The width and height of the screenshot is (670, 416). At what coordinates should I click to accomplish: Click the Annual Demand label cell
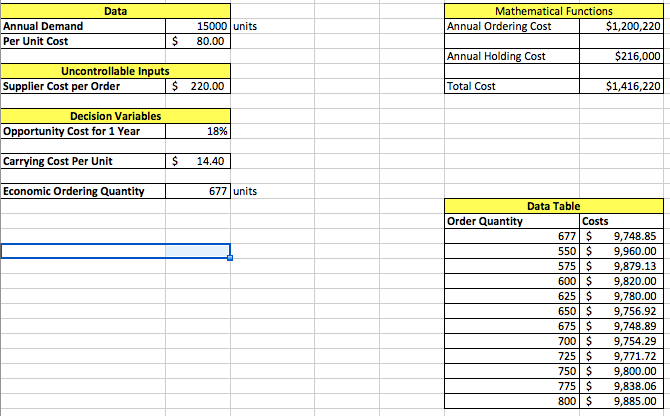point(83,26)
